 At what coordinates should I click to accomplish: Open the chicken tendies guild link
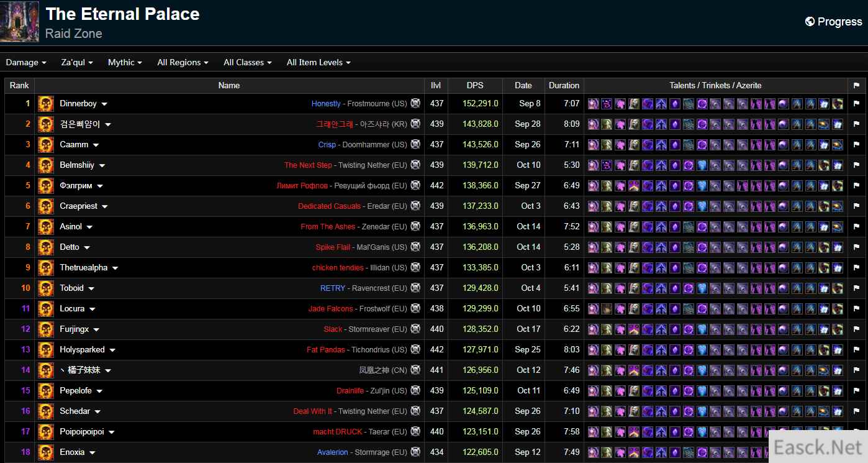[338, 268]
